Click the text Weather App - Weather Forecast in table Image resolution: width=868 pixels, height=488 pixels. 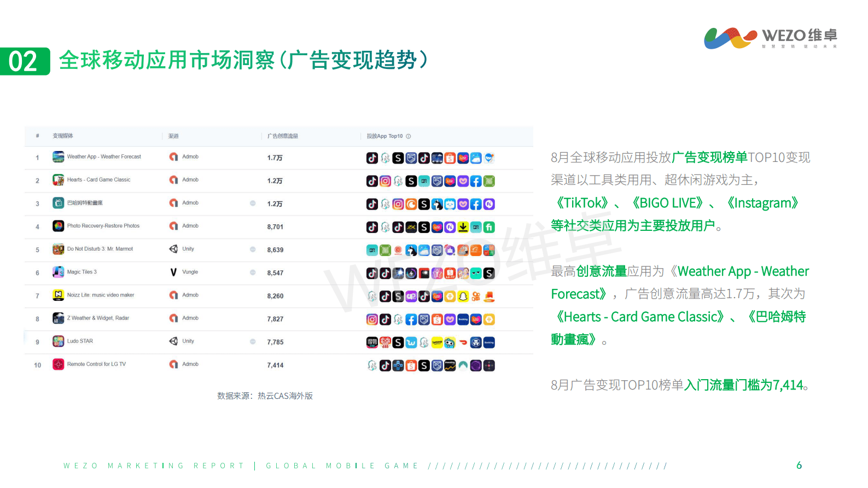point(104,156)
